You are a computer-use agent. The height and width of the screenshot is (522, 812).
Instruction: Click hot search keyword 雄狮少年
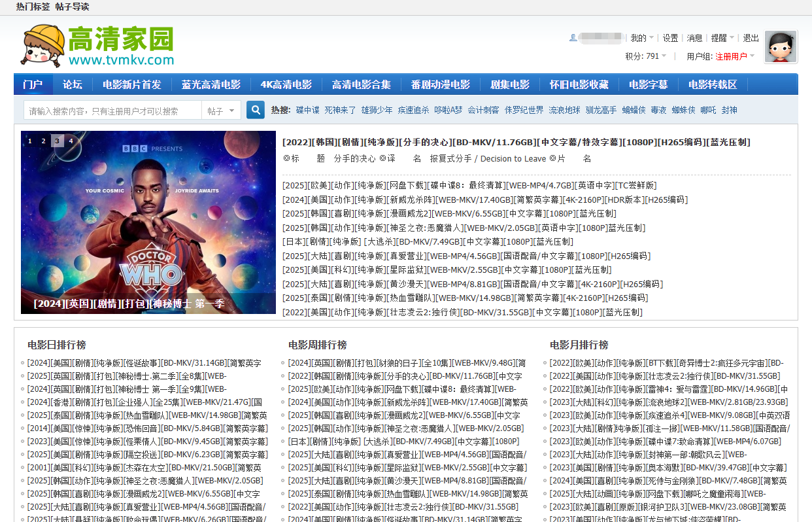tap(377, 110)
